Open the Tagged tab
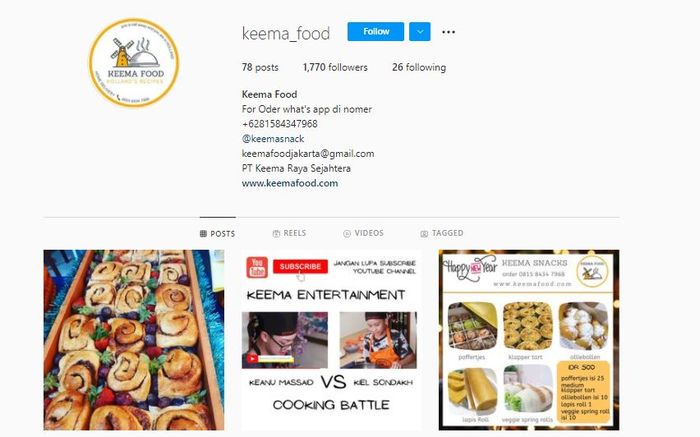This screenshot has width=700, height=437. [442, 233]
